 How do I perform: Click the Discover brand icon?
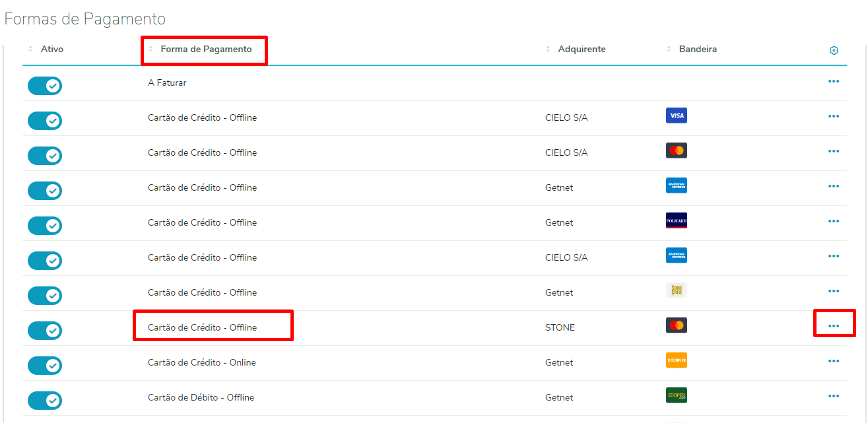[677, 360]
